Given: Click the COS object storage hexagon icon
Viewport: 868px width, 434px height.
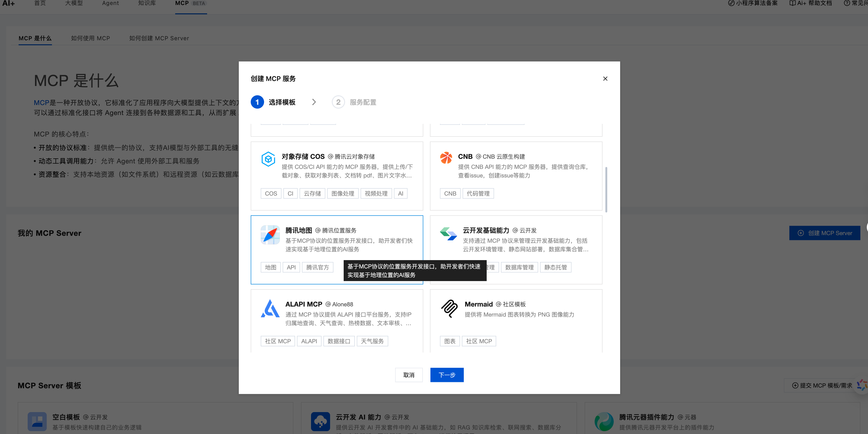Looking at the screenshot, I should tap(268, 159).
